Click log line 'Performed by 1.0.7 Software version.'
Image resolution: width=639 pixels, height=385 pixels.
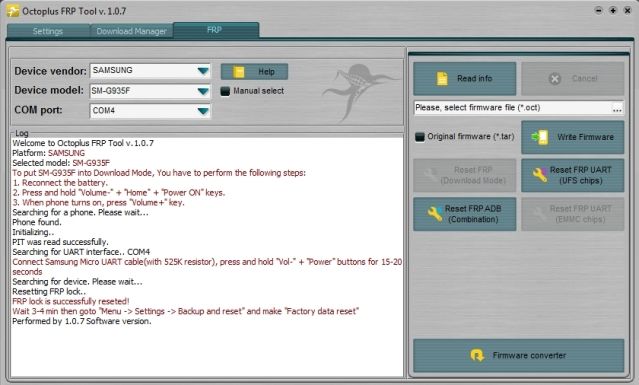pyautogui.click(x=82, y=321)
